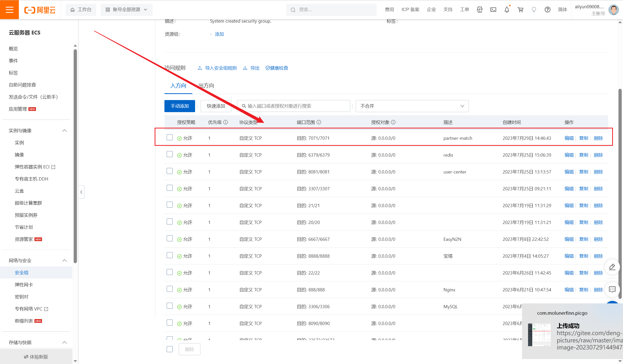Click the search magnifier icon in top bar
Screen dimensions: 623x364
293,10
